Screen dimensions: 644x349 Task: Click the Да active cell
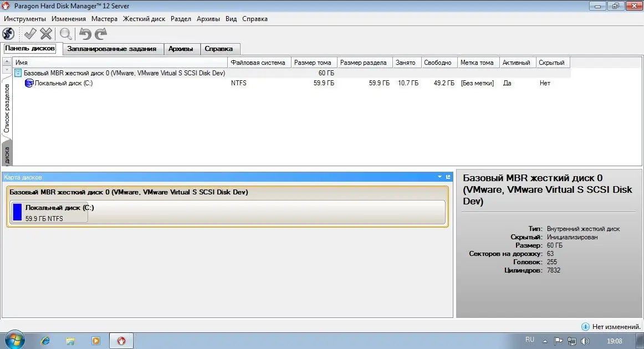pos(507,83)
